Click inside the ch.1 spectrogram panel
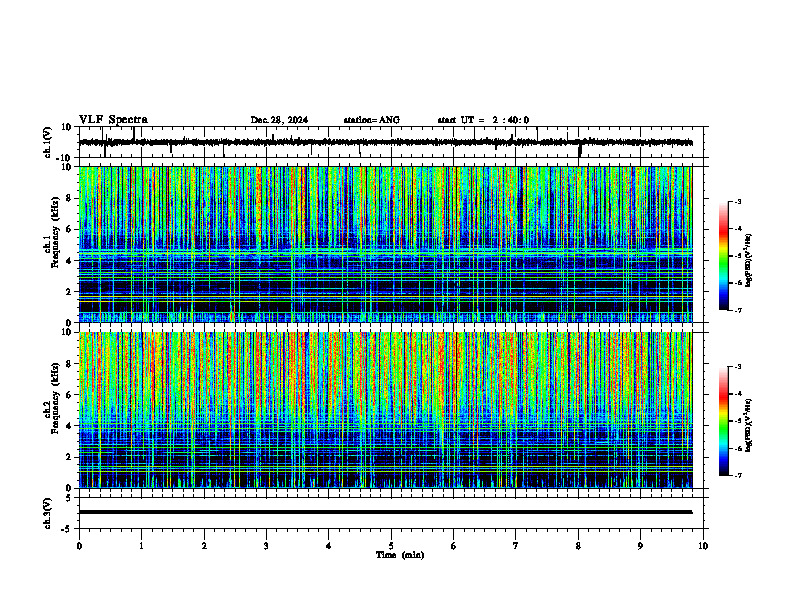This screenshot has height=612, width=792. [x=385, y=244]
